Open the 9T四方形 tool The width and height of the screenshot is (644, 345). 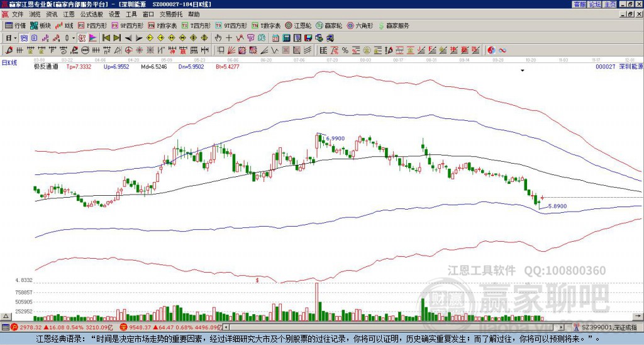[231, 25]
